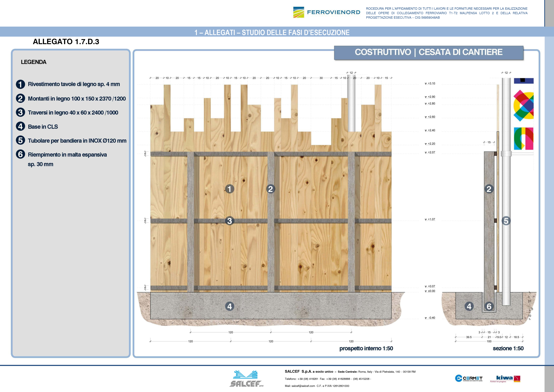Click legend marker number 1 icon
Image resolution: width=554 pixels, height=392 pixels.
(21, 84)
